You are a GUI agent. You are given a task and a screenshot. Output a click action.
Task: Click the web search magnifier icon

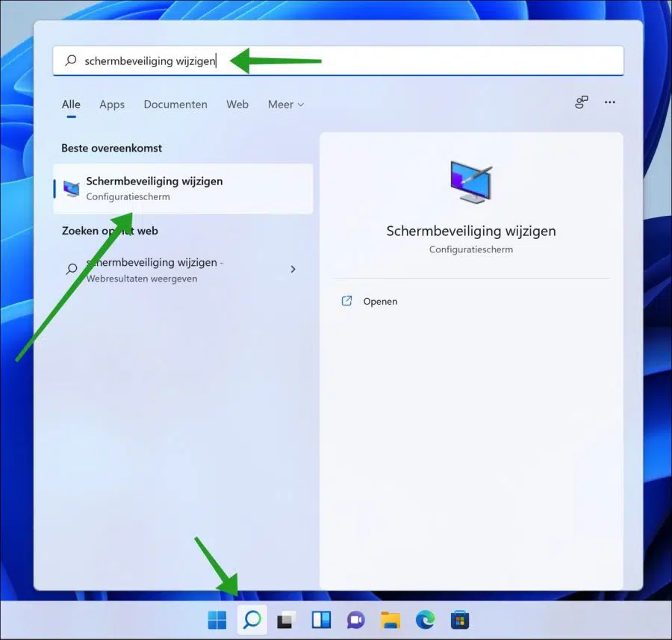[72, 269]
